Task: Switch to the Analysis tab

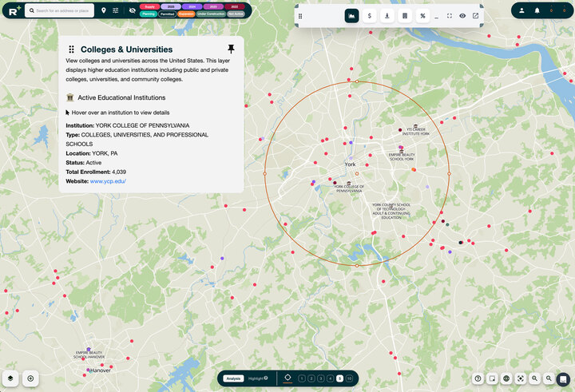Action: tap(232, 378)
